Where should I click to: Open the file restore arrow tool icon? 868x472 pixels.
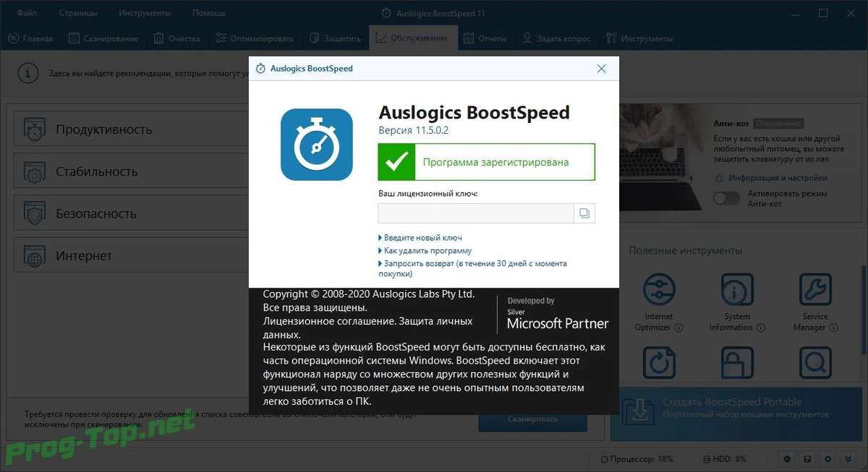point(658,364)
